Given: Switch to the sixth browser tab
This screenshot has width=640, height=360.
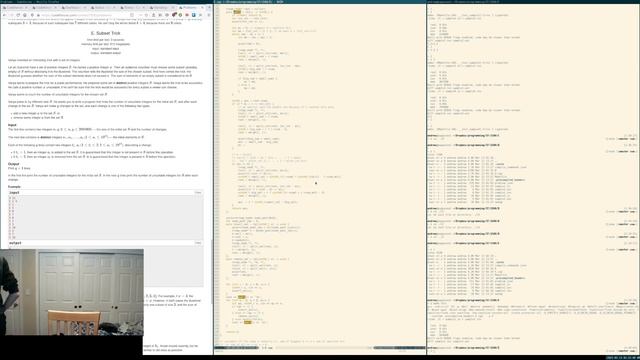Looking at the screenshot, I should (162, 7).
